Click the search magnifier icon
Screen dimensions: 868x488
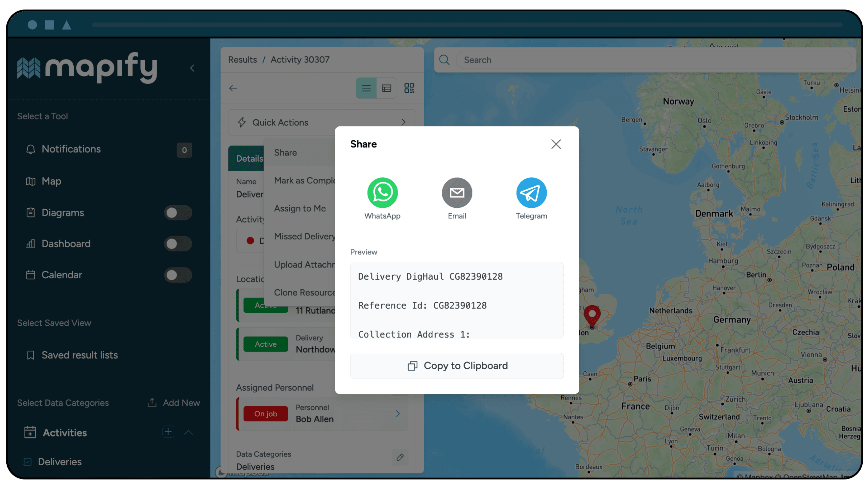444,60
